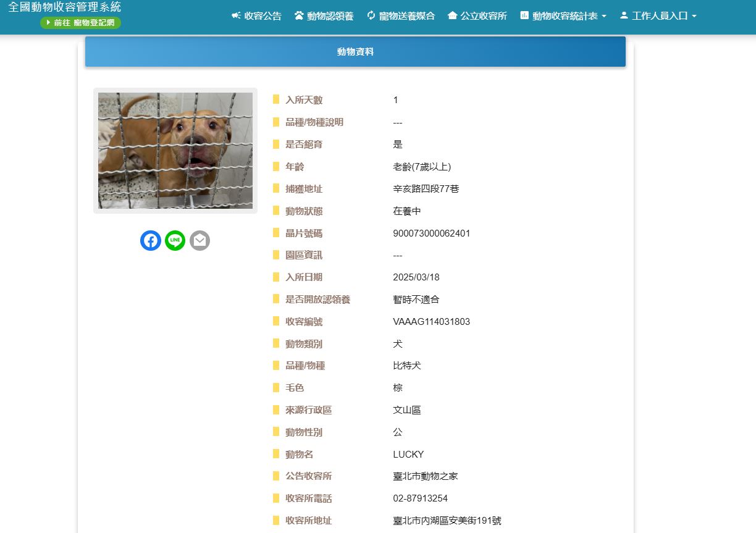Image resolution: width=756 pixels, height=533 pixels.
Task: Send via email envelope icon
Action: point(199,240)
